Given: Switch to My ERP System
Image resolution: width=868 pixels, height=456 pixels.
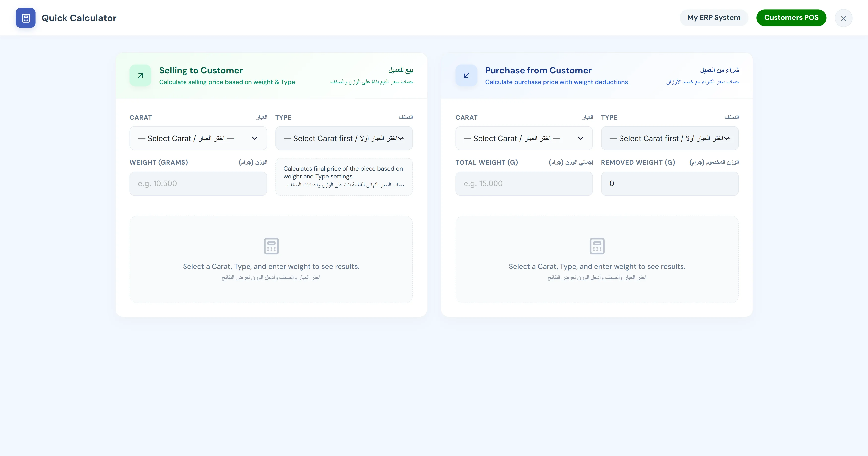Looking at the screenshot, I should 714,18.
